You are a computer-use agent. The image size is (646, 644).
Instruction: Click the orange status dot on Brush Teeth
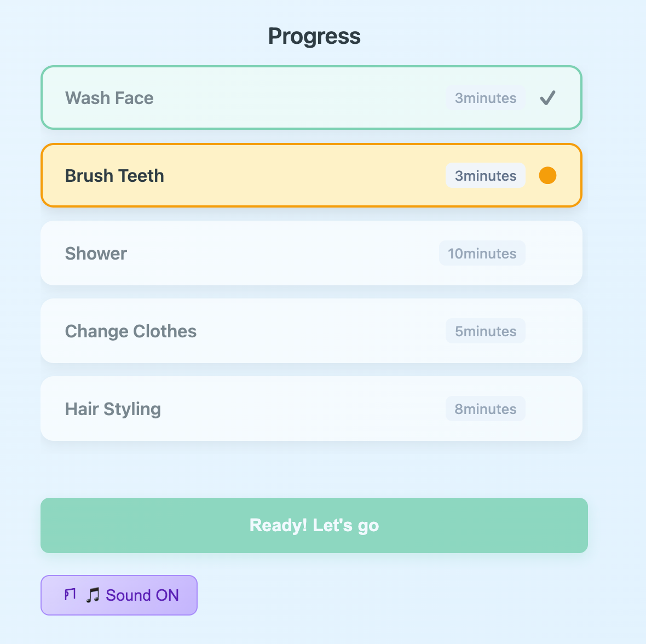click(547, 176)
